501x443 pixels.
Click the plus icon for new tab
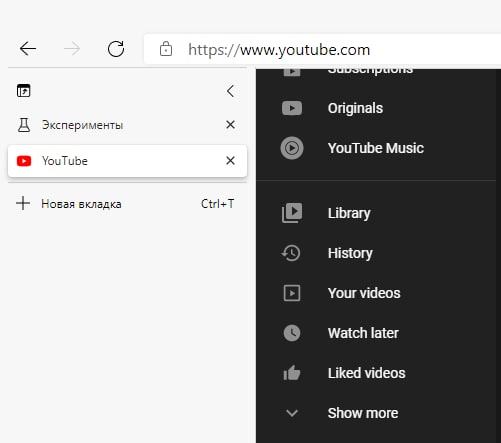pos(23,203)
